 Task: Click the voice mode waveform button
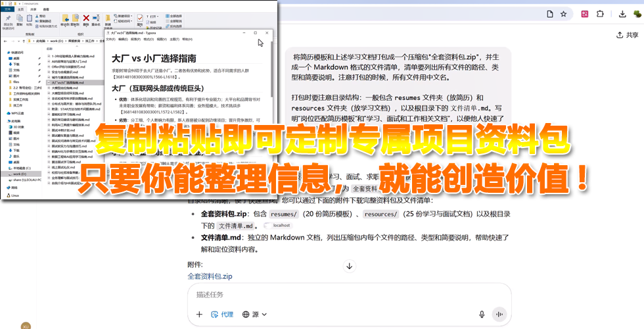click(x=499, y=315)
